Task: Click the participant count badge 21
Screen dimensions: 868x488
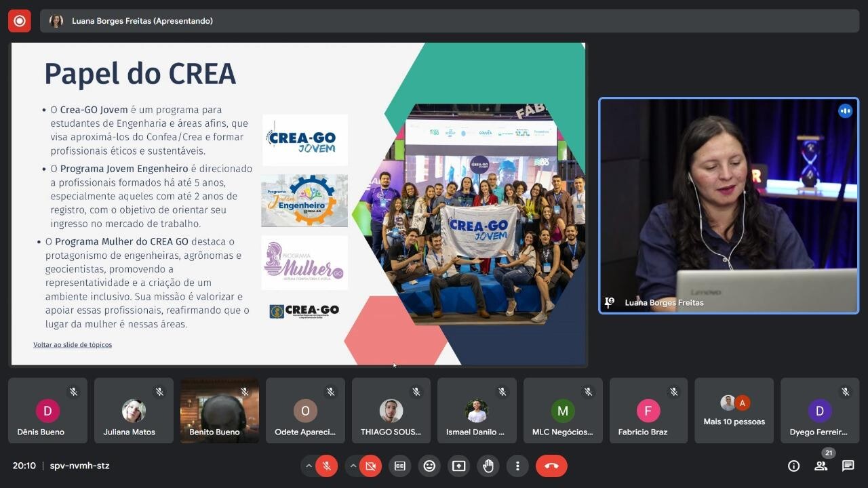Action: coord(828,453)
